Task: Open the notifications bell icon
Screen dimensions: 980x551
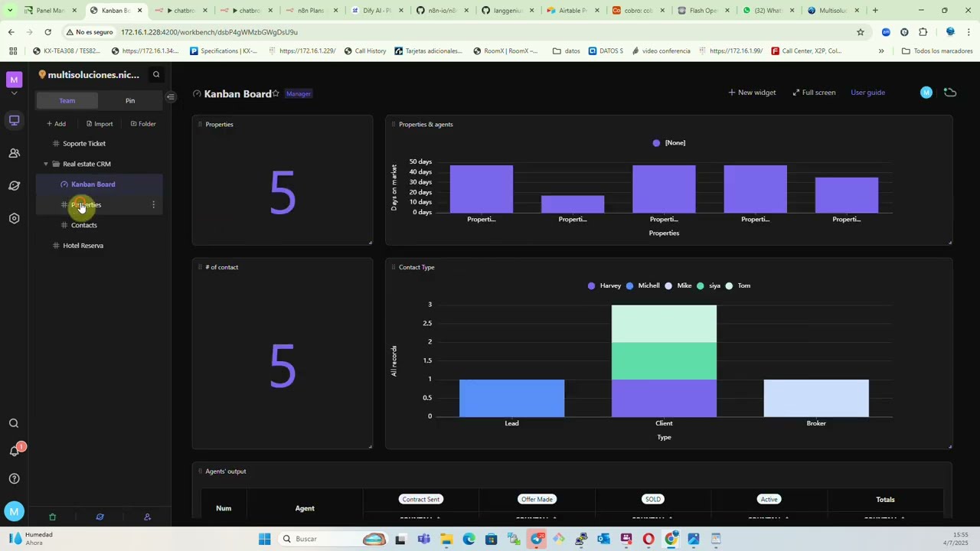Action: (x=14, y=451)
